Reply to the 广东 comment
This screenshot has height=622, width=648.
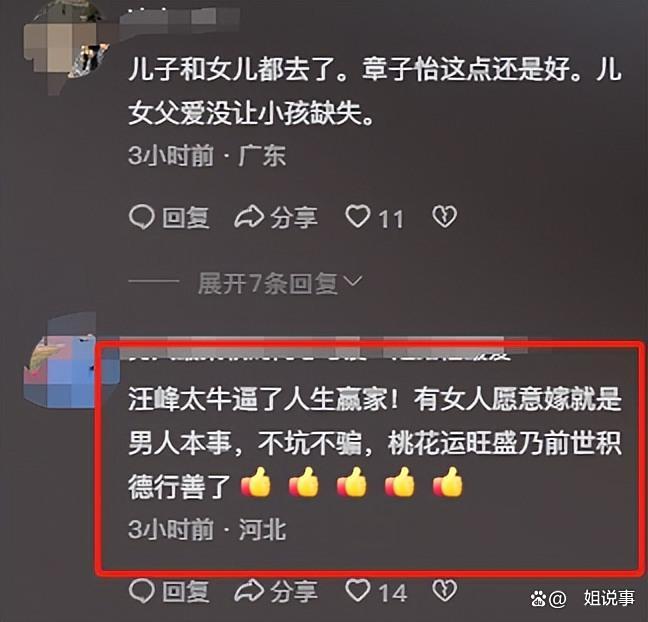click(x=169, y=217)
